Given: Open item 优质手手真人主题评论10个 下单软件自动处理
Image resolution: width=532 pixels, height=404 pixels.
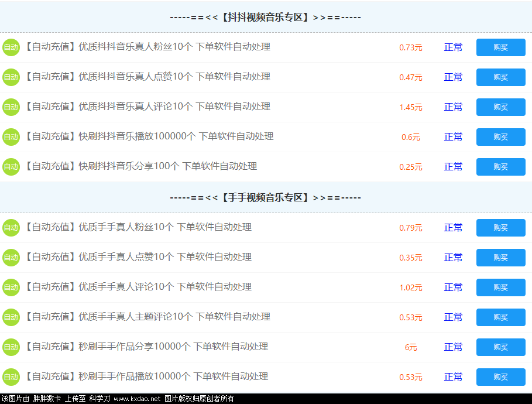Looking at the screenshot, I should coord(147,317).
